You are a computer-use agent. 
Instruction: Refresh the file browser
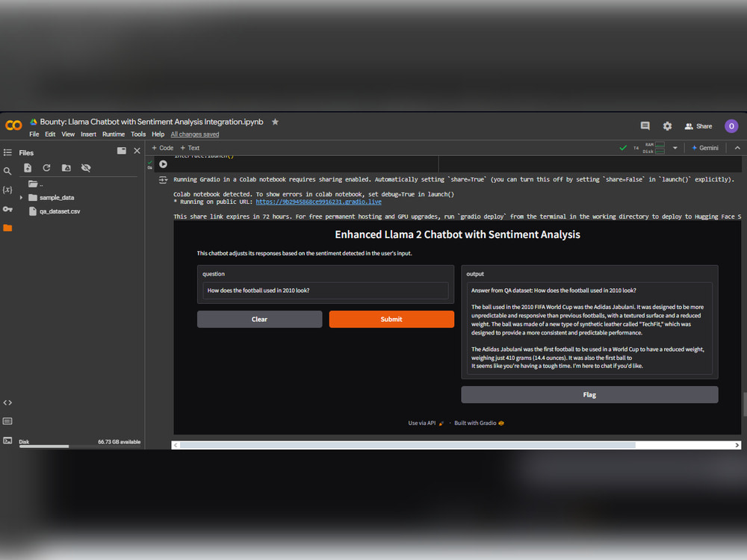point(46,167)
